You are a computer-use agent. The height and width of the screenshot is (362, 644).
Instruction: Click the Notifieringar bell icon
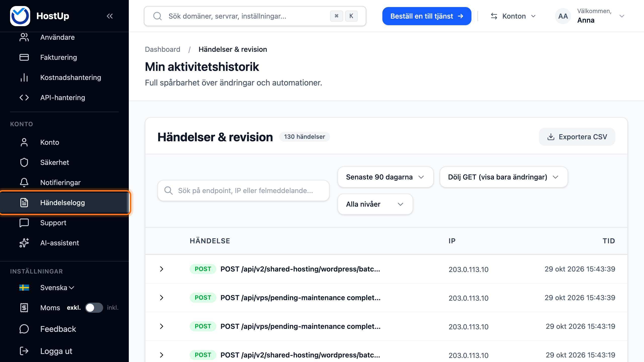[24, 183]
